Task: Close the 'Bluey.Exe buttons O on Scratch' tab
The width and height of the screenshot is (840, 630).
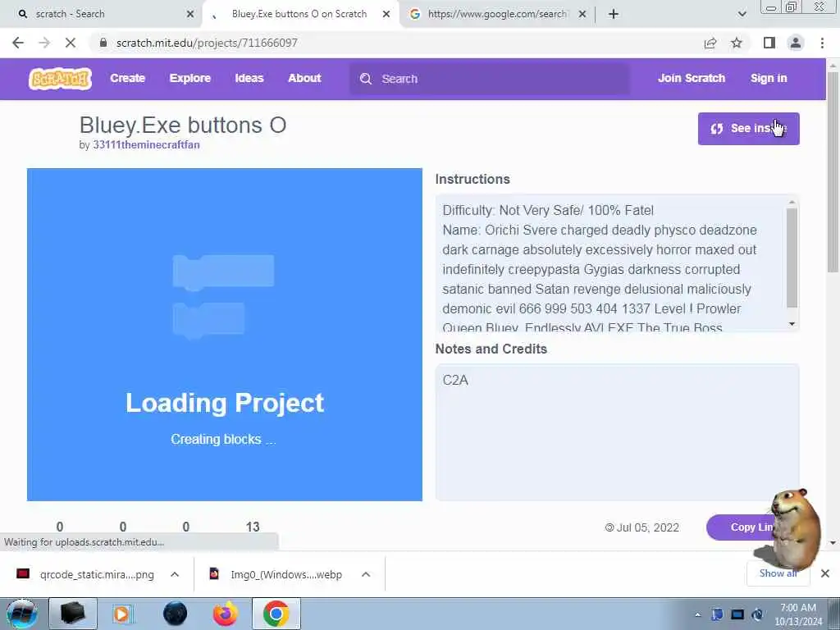Action: (386, 14)
